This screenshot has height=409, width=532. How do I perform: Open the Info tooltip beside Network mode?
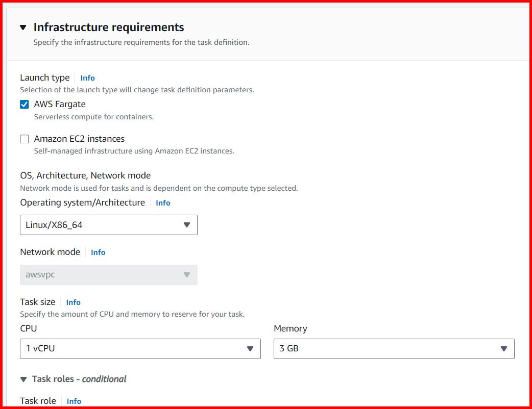(98, 252)
